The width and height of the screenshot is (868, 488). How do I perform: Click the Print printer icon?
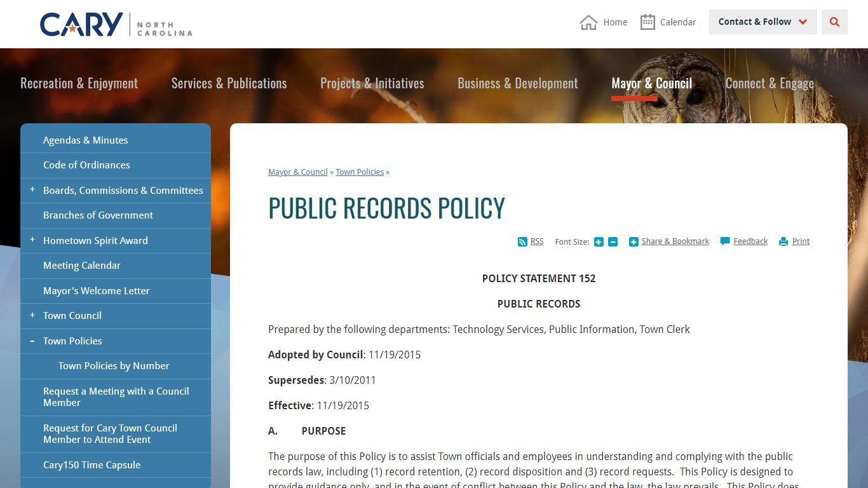(783, 242)
